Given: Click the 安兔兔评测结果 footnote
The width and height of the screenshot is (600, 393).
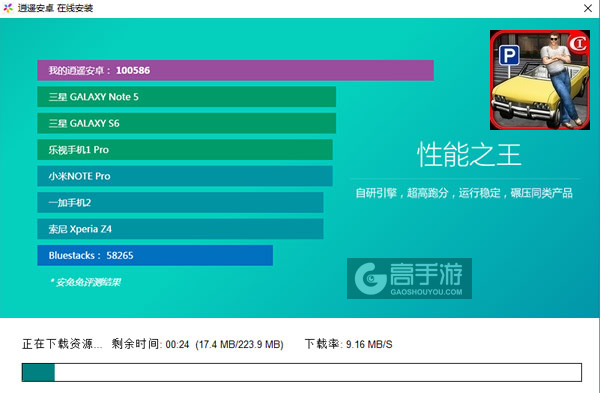Looking at the screenshot, I should tap(85, 282).
